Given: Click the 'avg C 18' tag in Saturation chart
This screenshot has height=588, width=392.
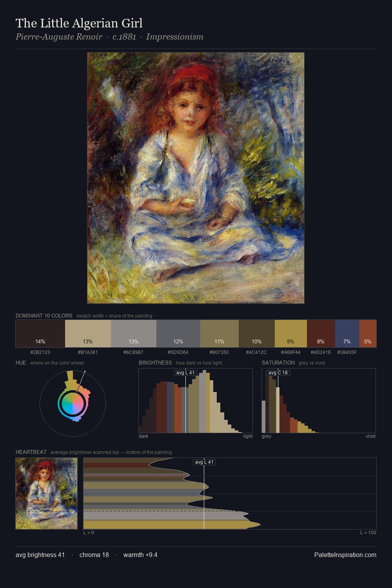Looking at the screenshot, I should (278, 373).
